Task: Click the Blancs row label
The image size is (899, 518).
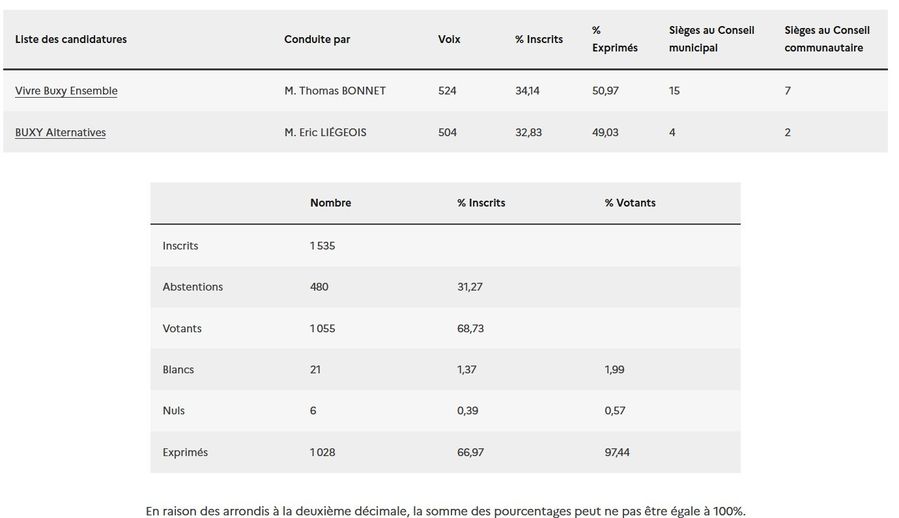Action: [x=178, y=370]
